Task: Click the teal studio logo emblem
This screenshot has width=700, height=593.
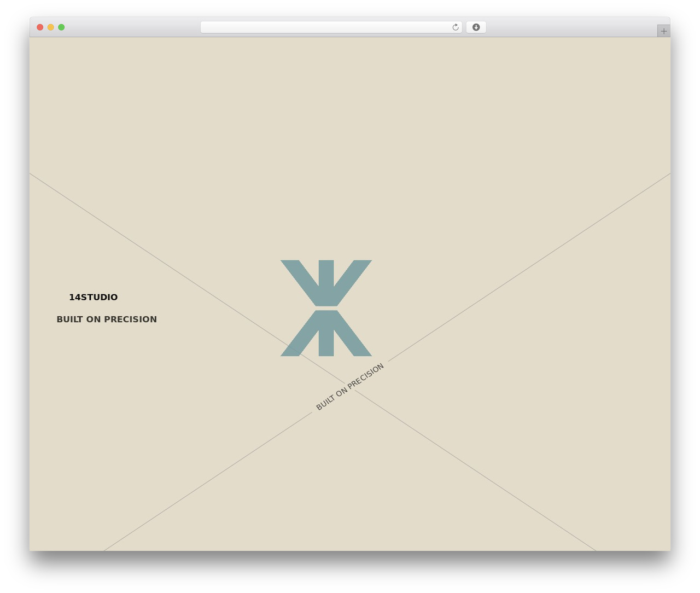Action: coord(326,308)
